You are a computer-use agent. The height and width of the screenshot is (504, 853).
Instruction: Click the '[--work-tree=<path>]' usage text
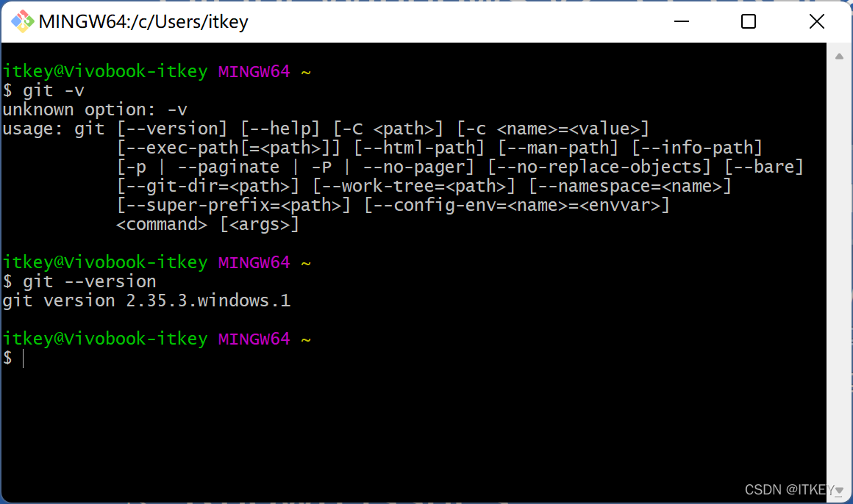tap(414, 186)
